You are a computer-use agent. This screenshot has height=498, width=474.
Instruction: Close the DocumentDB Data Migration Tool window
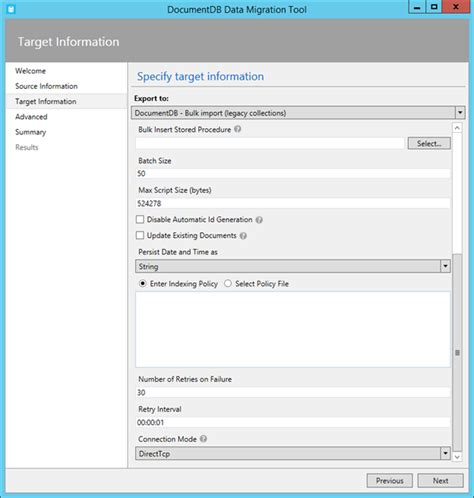click(x=456, y=7)
